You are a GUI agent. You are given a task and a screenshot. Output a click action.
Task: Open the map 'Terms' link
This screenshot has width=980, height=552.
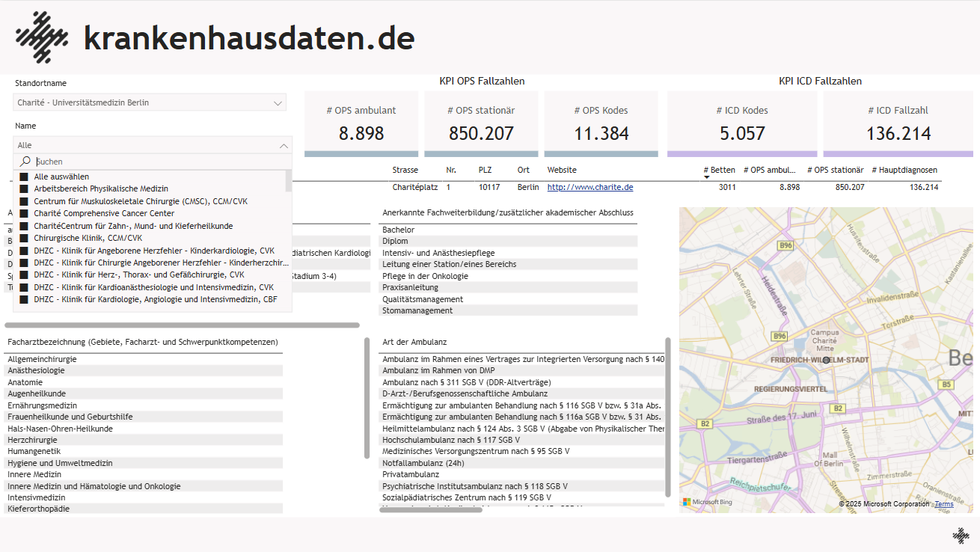[x=944, y=504]
